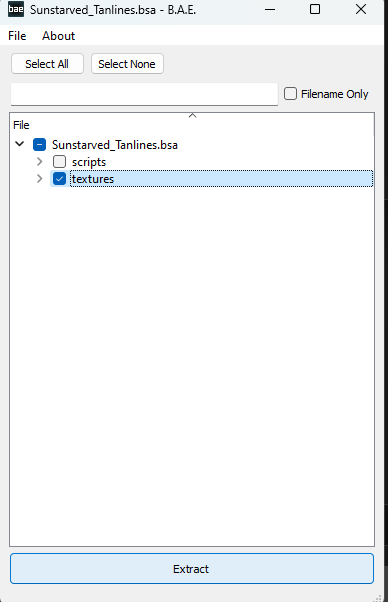The height and width of the screenshot is (602, 388).
Task: Uncheck the textures folder checkbox
Action: coord(59,179)
